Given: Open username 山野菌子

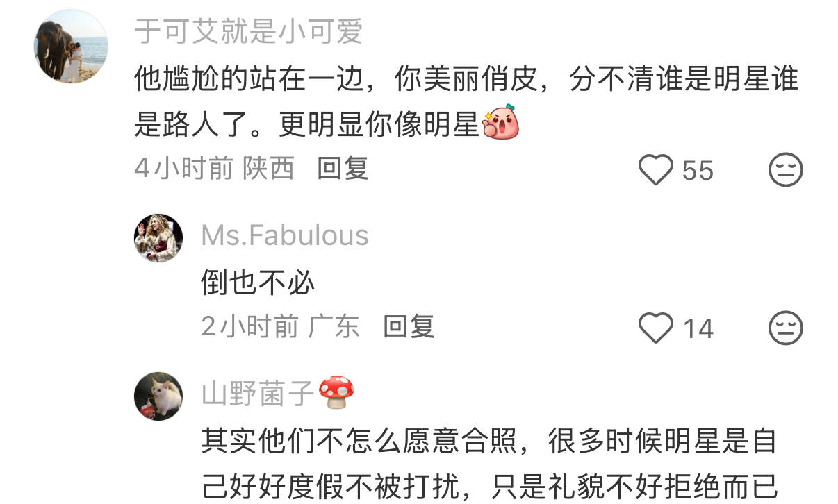Looking at the screenshot, I should pos(258,394).
